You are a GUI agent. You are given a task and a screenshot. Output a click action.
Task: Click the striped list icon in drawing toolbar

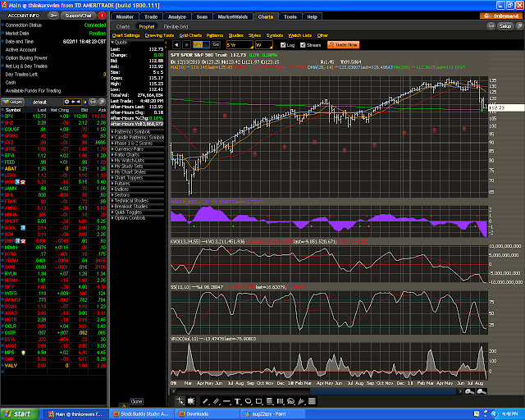tap(312, 401)
